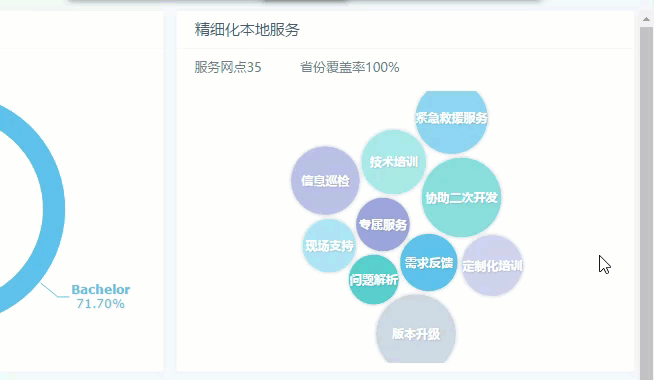Select the 技术培训 bubble
The image size is (654, 380).
(393, 162)
